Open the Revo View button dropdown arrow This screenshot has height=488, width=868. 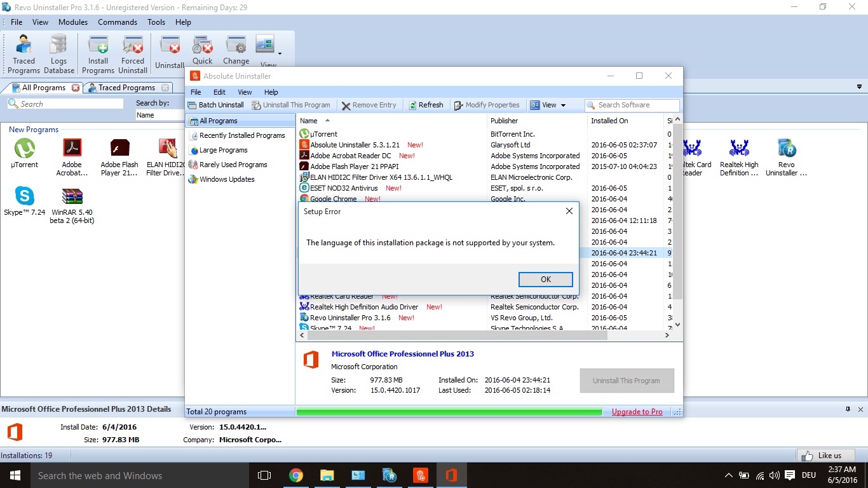280,53
